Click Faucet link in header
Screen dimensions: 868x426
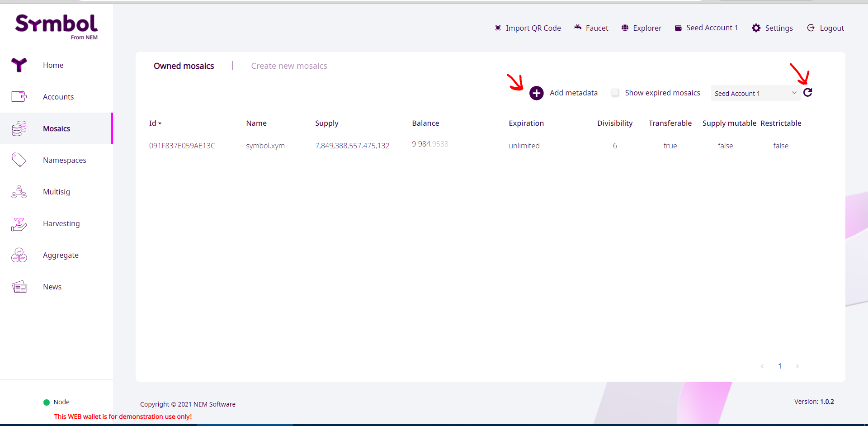[x=597, y=28]
